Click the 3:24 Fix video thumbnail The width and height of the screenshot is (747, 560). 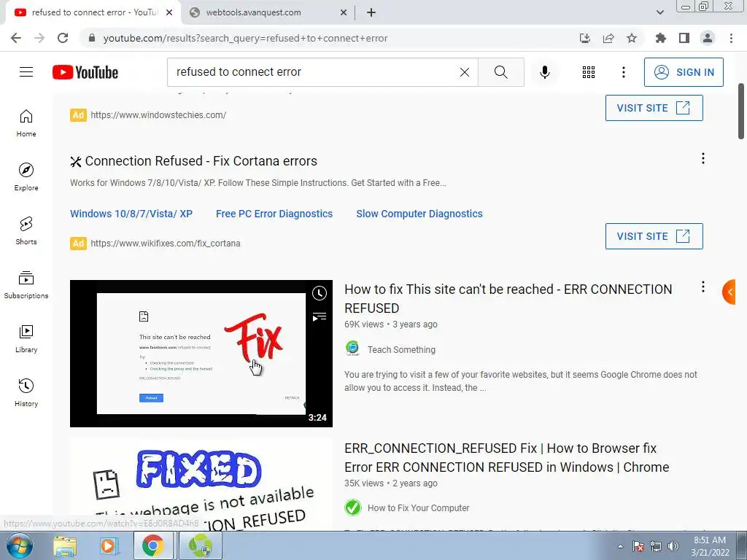(201, 354)
